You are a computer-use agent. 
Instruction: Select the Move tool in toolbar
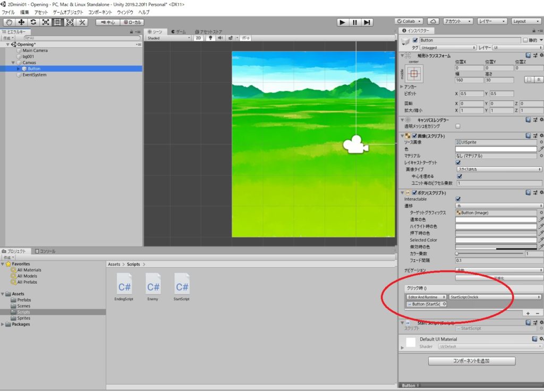pos(21,22)
